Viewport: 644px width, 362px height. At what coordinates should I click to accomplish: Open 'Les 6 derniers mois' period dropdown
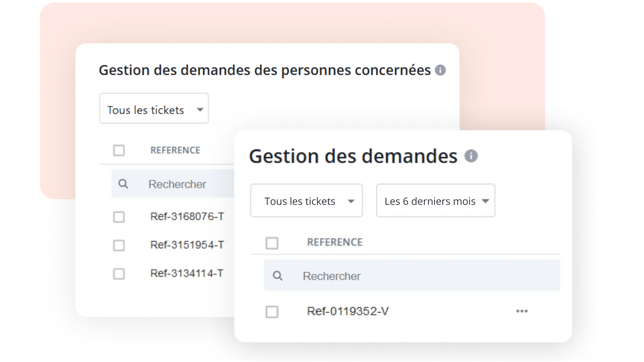point(435,200)
